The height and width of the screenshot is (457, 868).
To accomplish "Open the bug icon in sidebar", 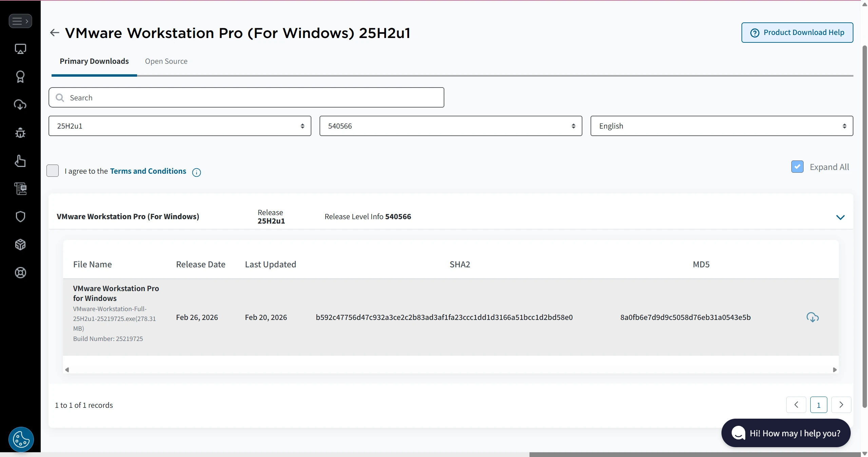I will 20,133.
